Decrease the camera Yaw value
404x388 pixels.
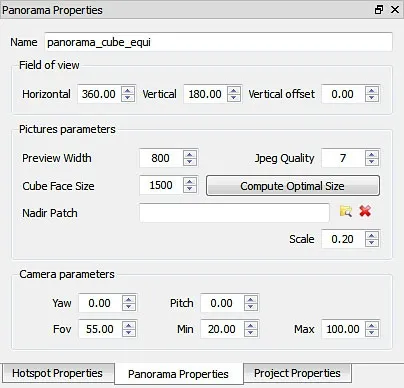[129, 307]
